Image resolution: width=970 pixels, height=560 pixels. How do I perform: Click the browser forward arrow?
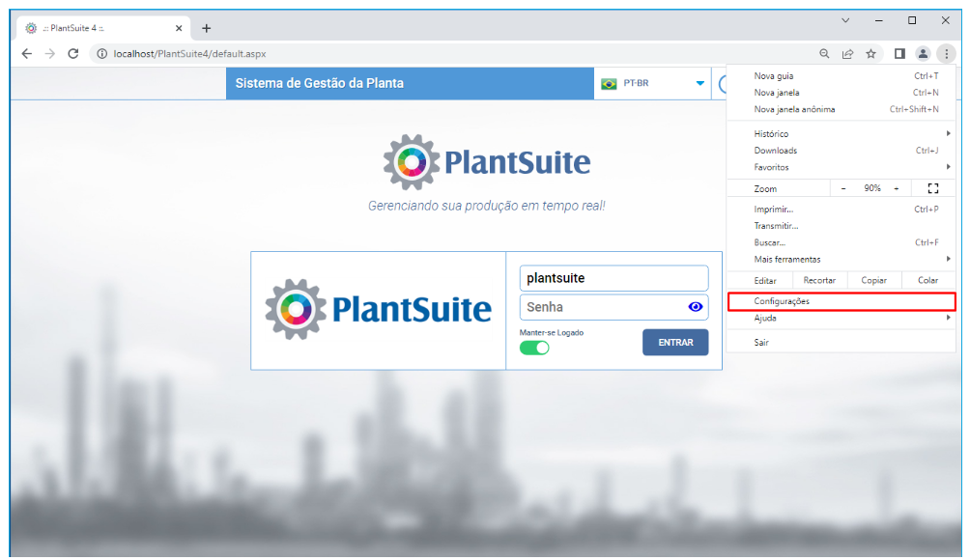[50, 54]
